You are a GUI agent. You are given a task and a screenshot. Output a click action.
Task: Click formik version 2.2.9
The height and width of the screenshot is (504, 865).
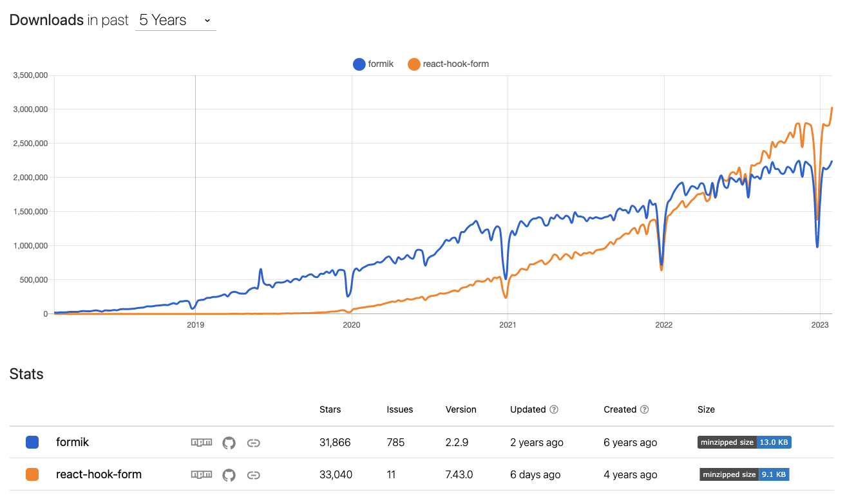457,442
